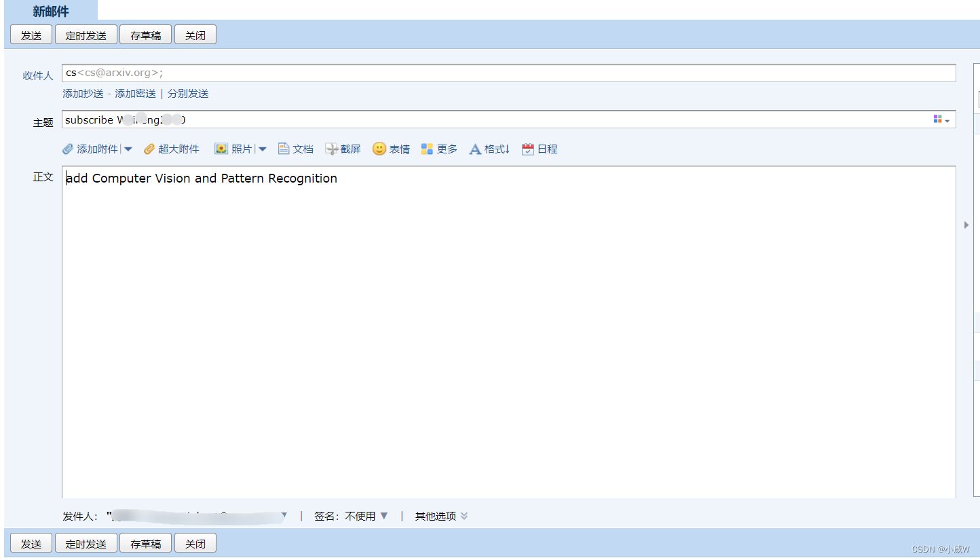Choose the 文档 document tool
Viewport: 980px width, 560px height.
click(x=296, y=149)
